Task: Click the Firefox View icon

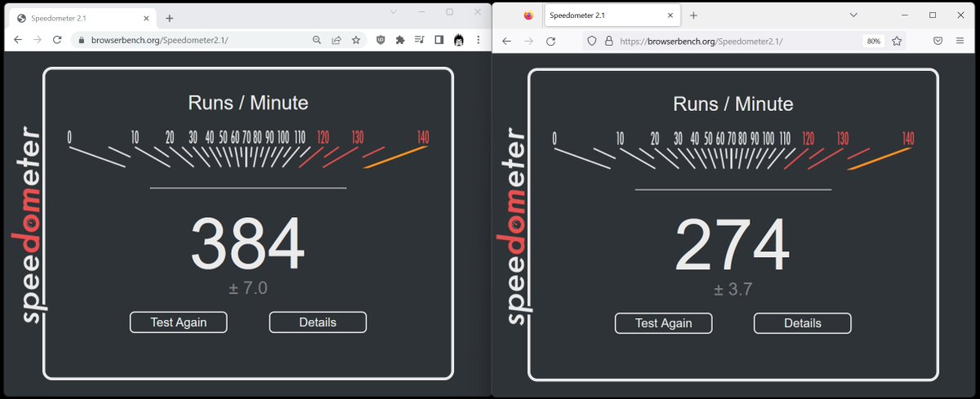Action: (x=528, y=15)
